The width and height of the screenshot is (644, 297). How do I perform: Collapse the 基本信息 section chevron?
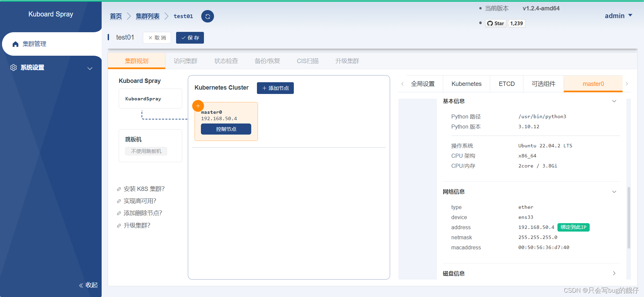[x=614, y=101]
